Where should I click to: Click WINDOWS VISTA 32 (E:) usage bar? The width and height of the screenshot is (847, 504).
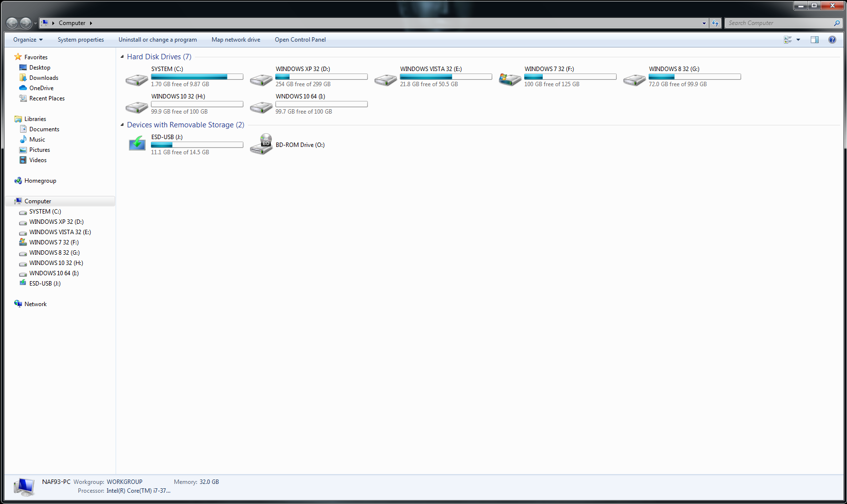(446, 77)
